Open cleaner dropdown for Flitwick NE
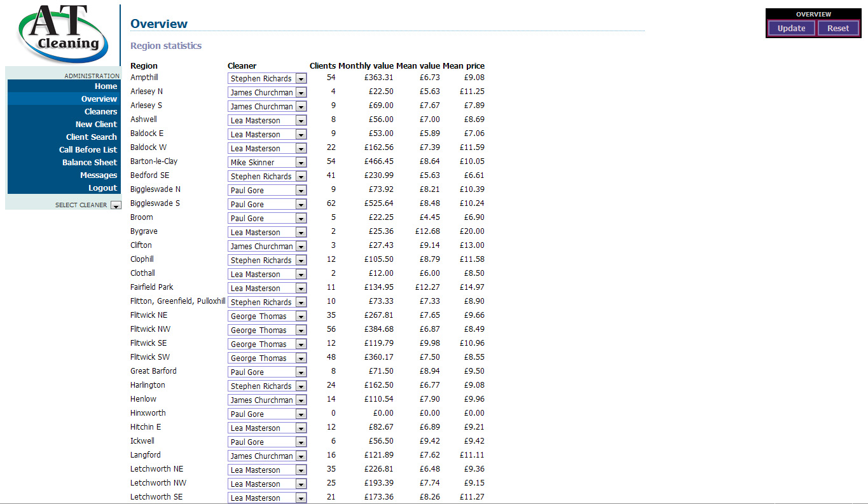 point(267,316)
